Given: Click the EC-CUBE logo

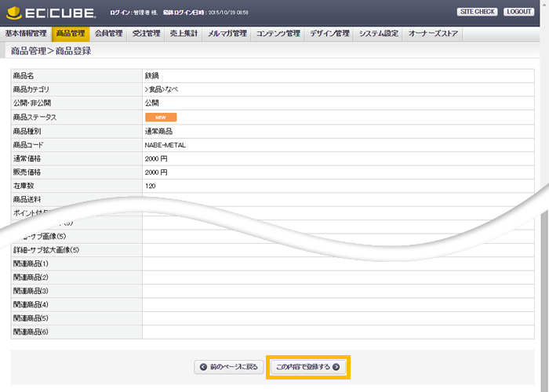Looking at the screenshot, I should (x=50, y=13).
